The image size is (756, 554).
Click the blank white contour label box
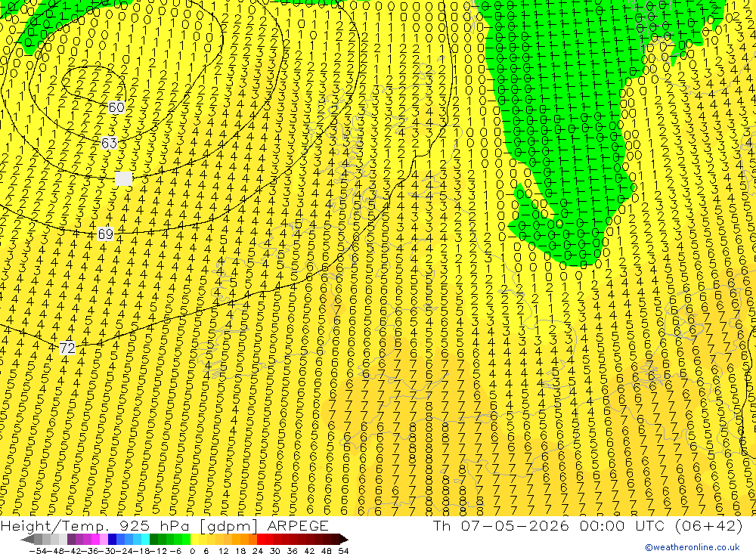123,178
